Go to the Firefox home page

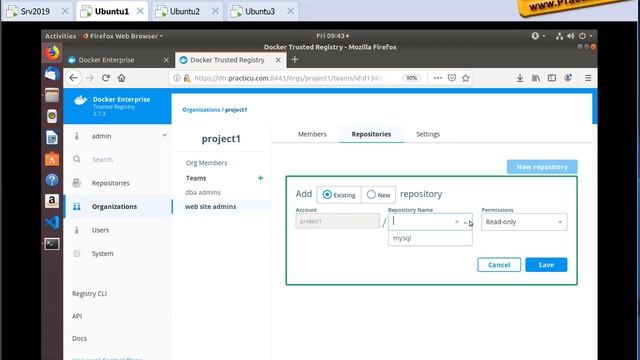pyautogui.click(x=122, y=78)
